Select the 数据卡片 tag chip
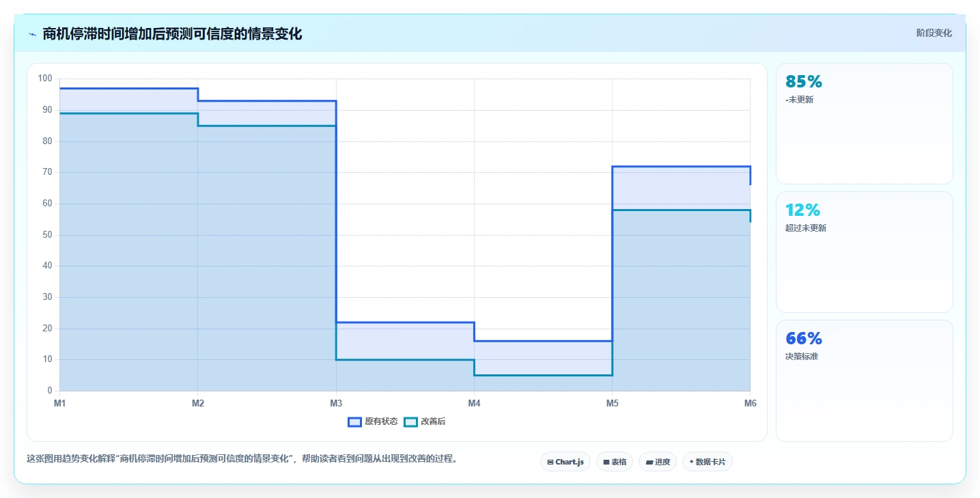Viewport: 980px width, 498px height. (708, 462)
